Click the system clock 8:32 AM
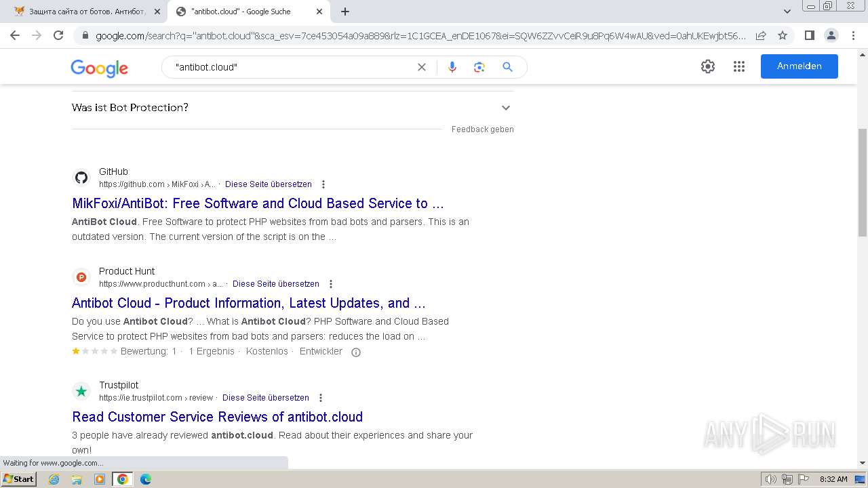The image size is (868, 488). [833, 479]
